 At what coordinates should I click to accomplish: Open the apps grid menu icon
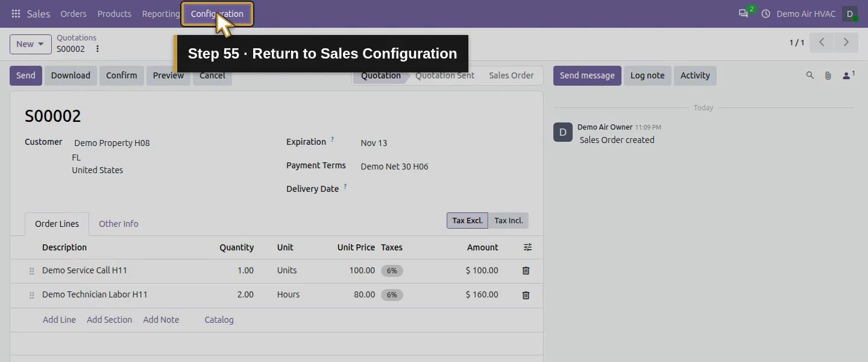[16, 14]
